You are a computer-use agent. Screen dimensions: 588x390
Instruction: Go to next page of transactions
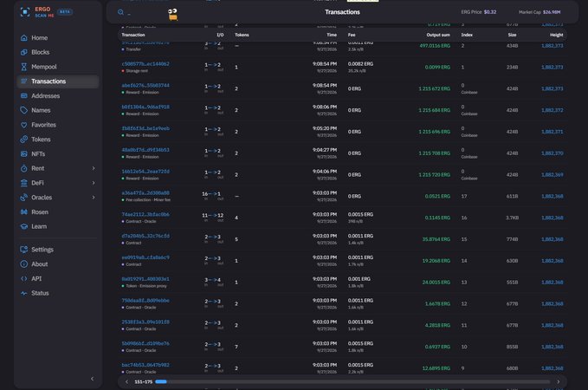tap(558, 381)
